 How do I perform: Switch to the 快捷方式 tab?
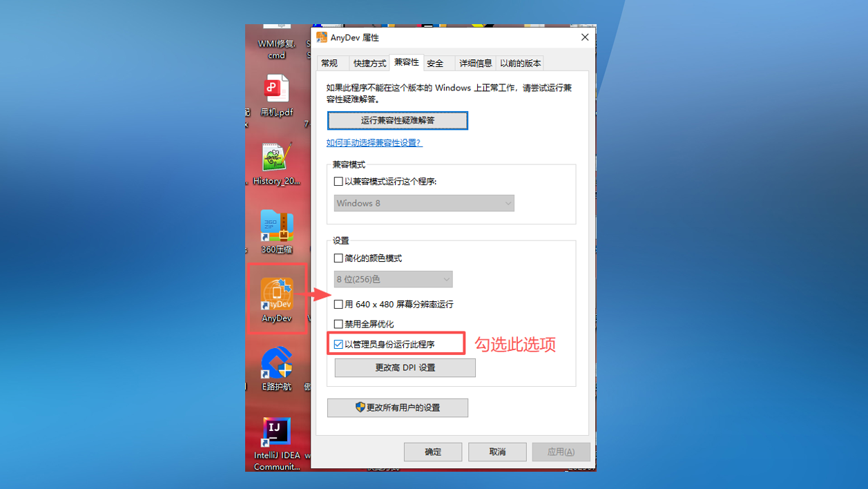[369, 64]
